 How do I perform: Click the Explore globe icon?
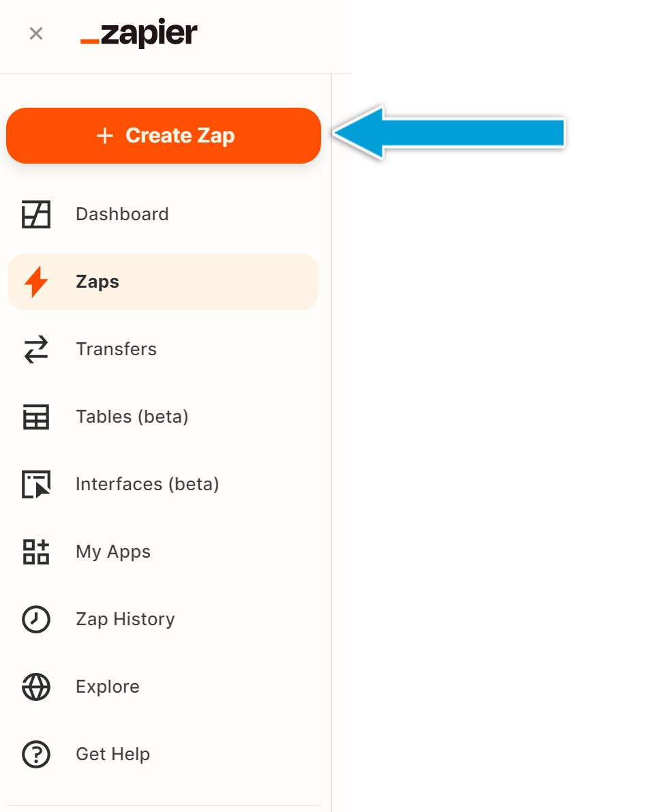click(35, 687)
